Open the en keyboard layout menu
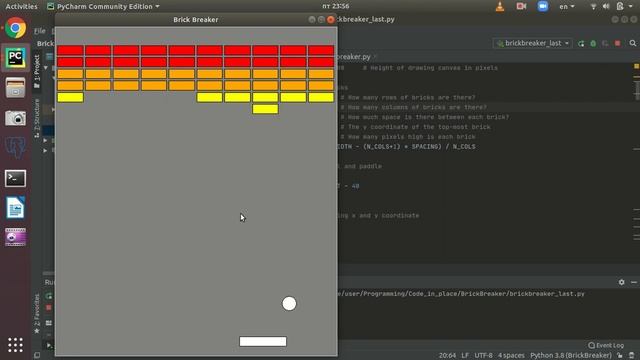The height and width of the screenshot is (360, 640). click(567, 7)
